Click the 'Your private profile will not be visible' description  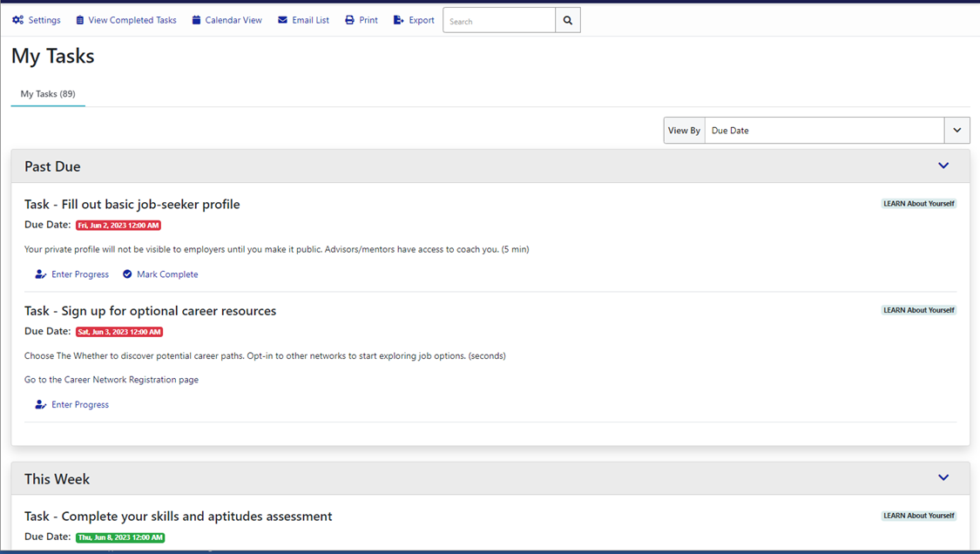(x=277, y=249)
